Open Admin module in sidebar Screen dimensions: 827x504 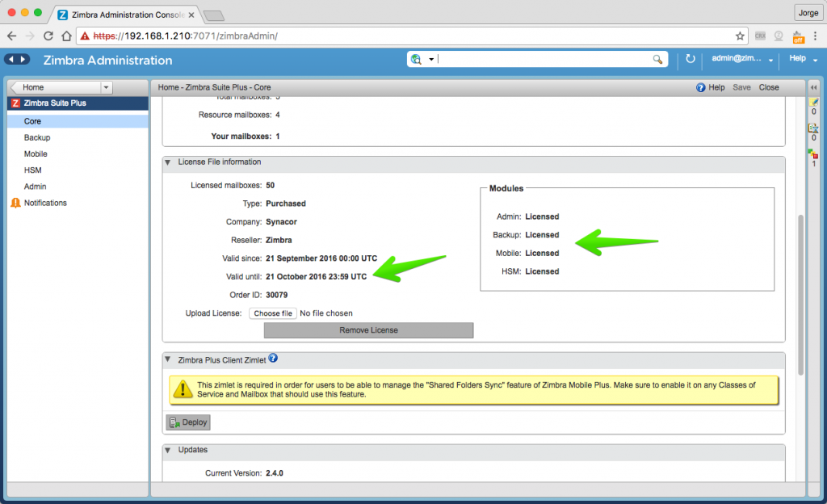tap(35, 187)
